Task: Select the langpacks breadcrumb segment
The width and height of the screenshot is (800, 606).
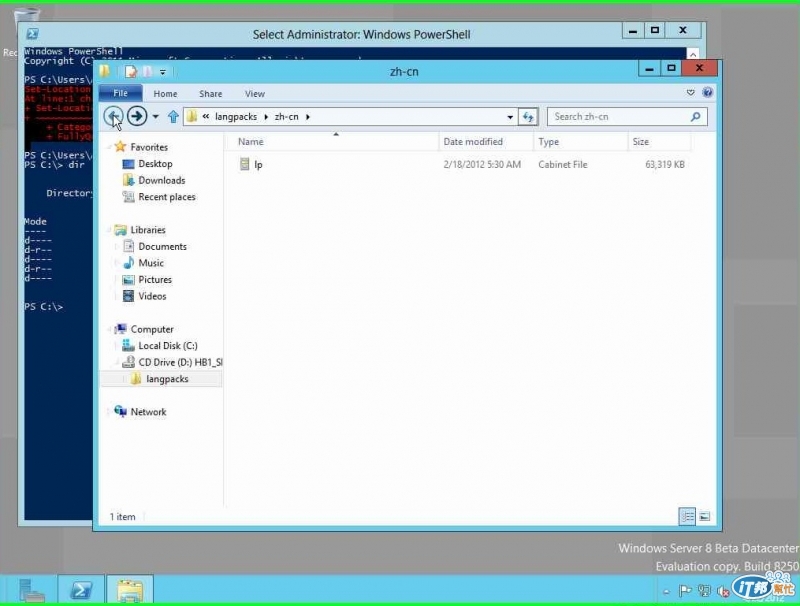Action: 236,117
